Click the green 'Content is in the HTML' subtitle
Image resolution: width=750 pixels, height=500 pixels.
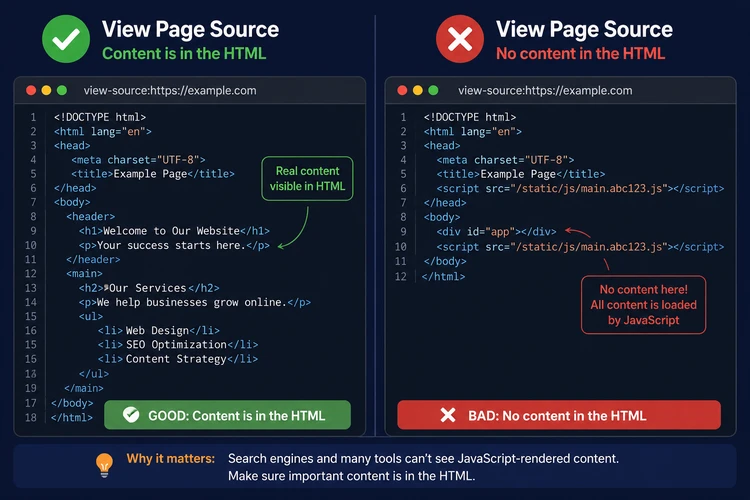184,54
